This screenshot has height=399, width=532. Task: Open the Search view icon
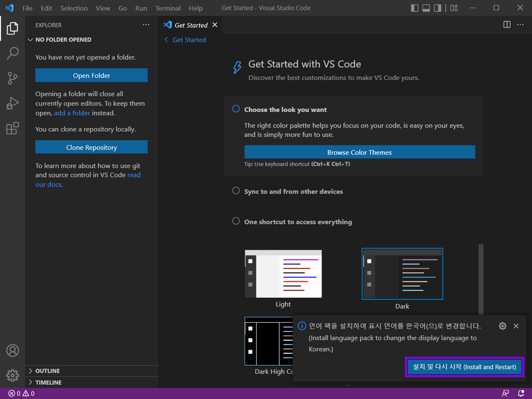point(12,53)
